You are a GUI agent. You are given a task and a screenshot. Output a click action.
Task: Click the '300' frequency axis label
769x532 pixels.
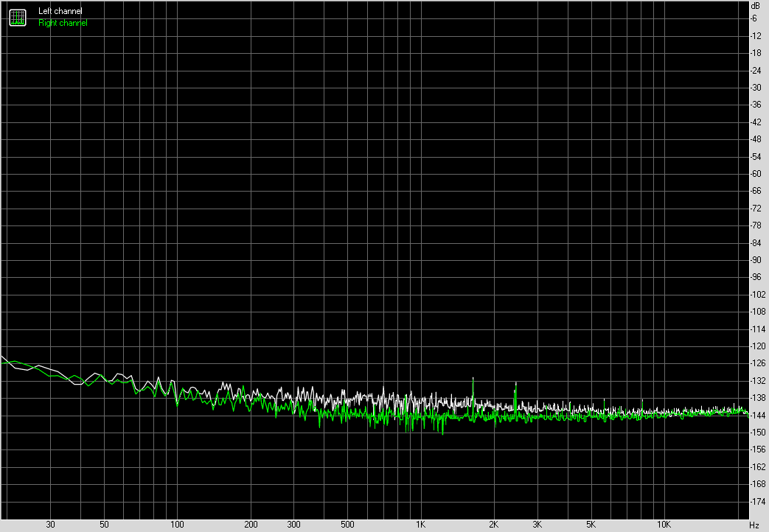293,524
